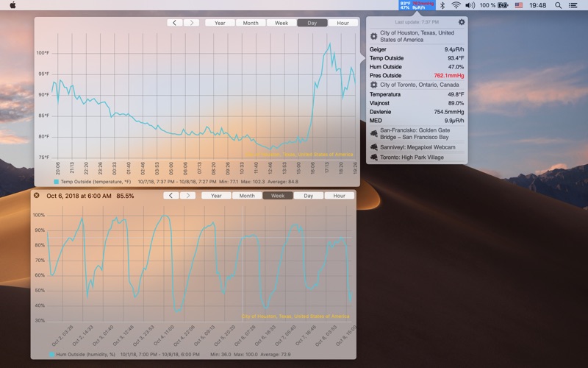
Task: Close the humidity chart panel
Action: 36,195
